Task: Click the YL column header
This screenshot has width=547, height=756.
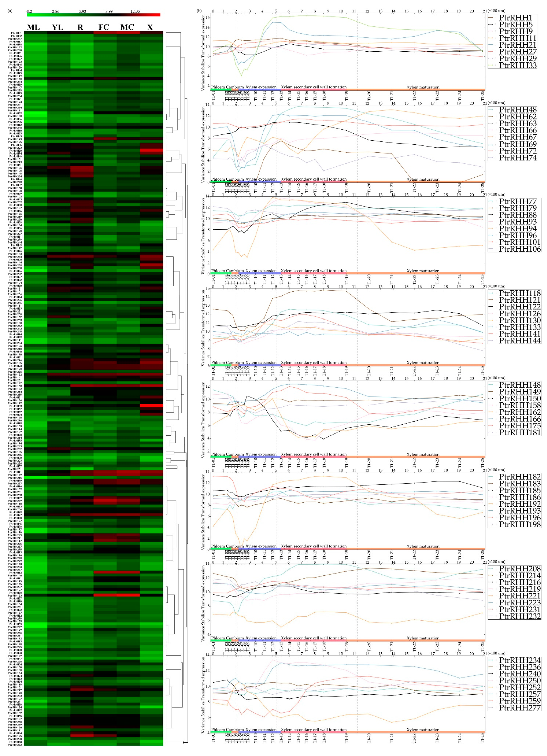Action: pos(57,27)
